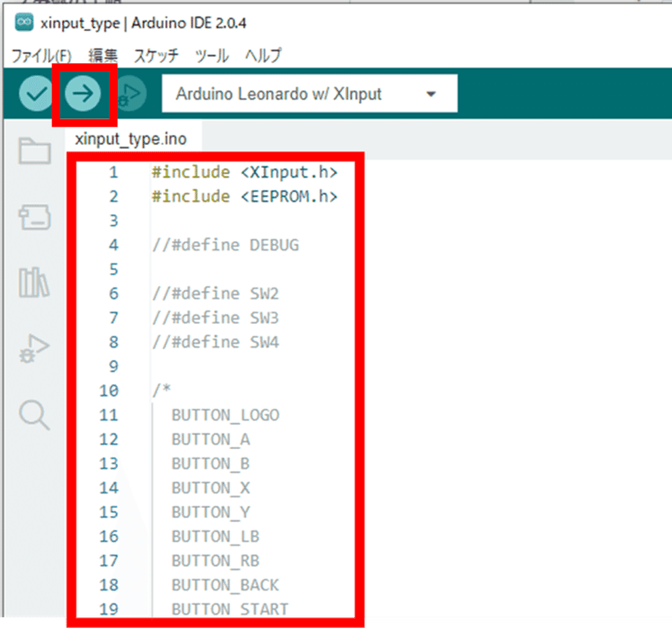Start Debugging with the toolbar debug button
The height and width of the screenshot is (628, 672).
(130, 93)
